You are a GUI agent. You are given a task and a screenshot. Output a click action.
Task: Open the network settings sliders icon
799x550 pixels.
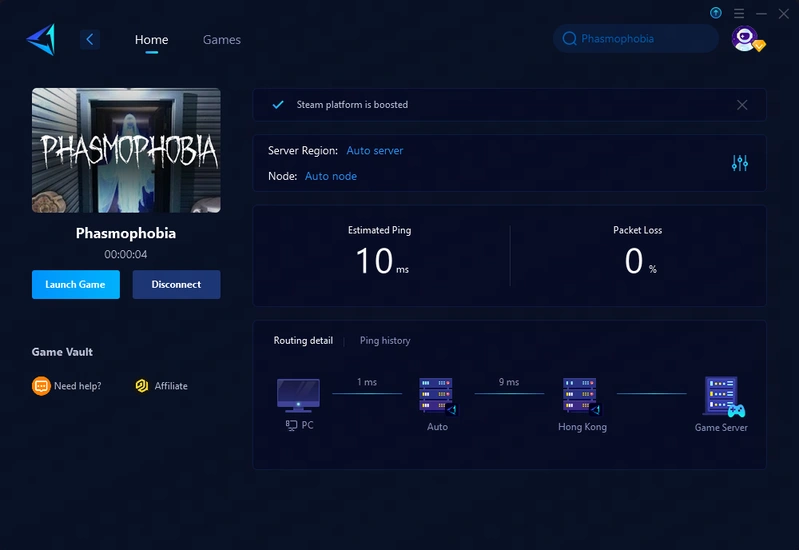click(x=739, y=163)
